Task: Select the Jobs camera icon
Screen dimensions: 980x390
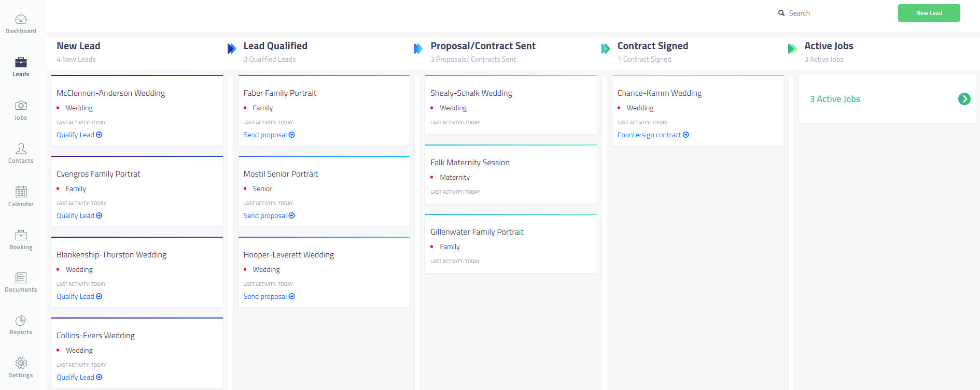Action: tap(21, 105)
